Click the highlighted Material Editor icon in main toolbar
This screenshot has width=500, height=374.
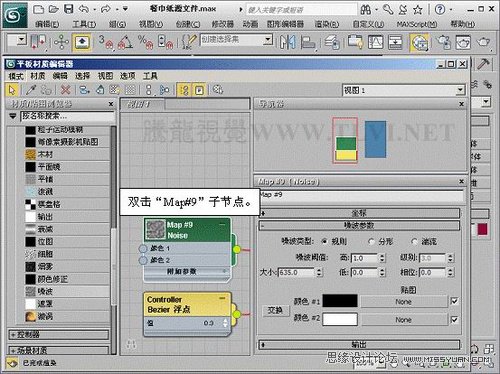point(419,42)
